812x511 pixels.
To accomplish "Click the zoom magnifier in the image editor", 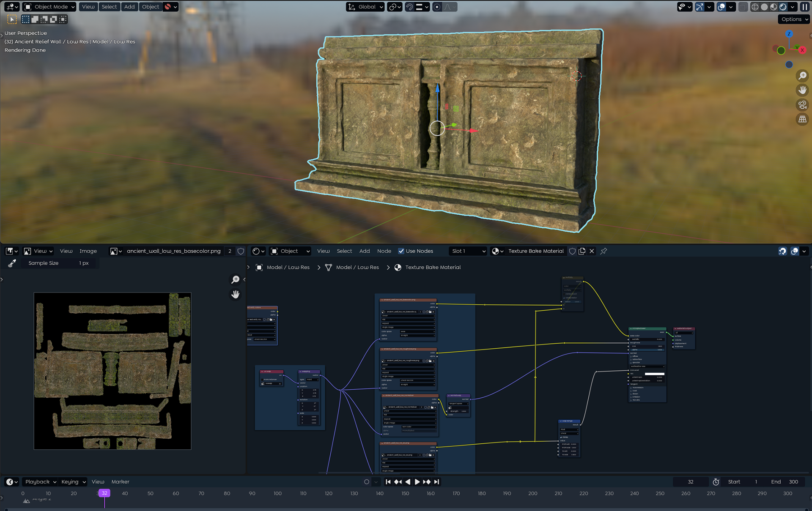I will click(x=235, y=280).
